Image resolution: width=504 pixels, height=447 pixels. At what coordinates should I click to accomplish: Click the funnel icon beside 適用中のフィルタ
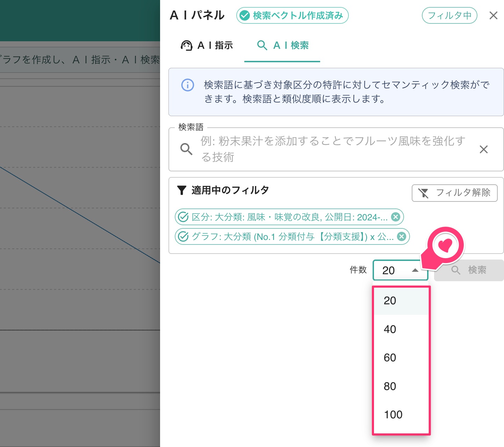(x=182, y=190)
